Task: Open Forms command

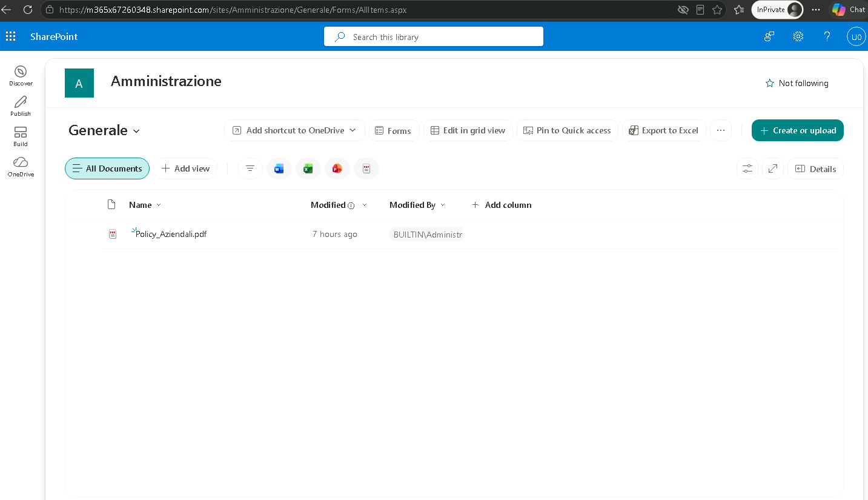Action: click(x=394, y=130)
